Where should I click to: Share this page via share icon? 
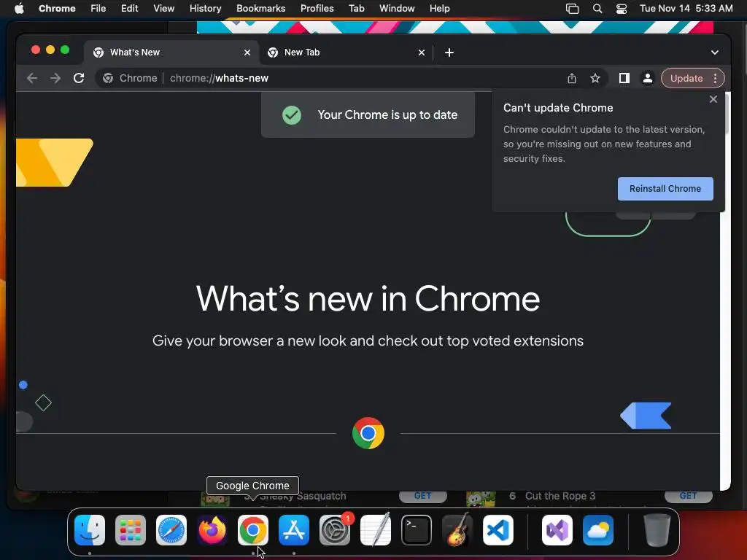tap(572, 78)
